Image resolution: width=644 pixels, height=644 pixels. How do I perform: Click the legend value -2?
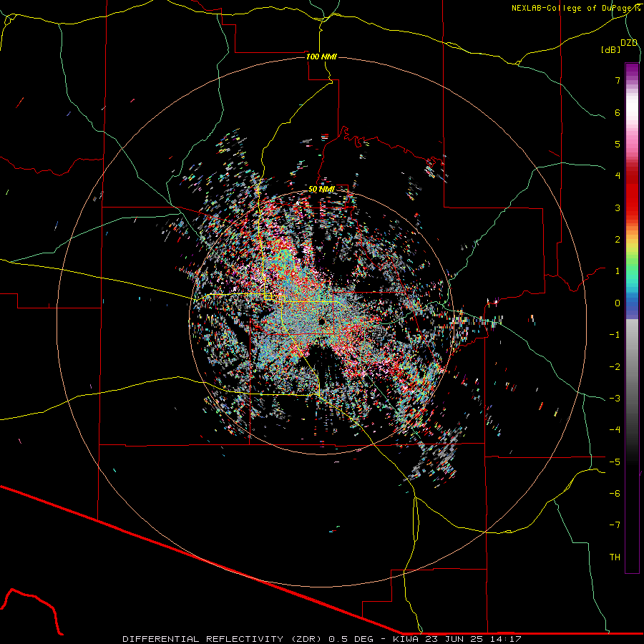tap(615, 367)
